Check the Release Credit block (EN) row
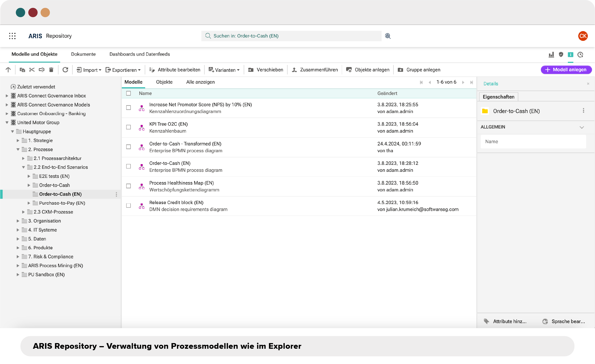Screen dimensions: 595x364 128,205
